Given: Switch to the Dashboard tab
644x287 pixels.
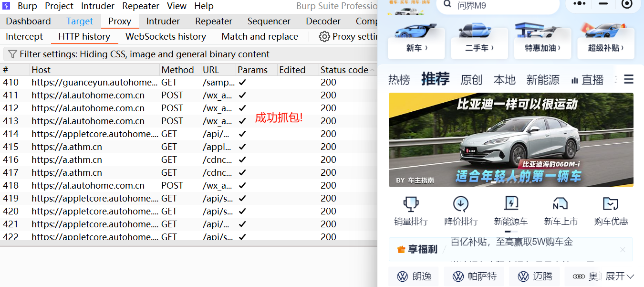Looking at the screenshot, I should click(x=29, y=21).
